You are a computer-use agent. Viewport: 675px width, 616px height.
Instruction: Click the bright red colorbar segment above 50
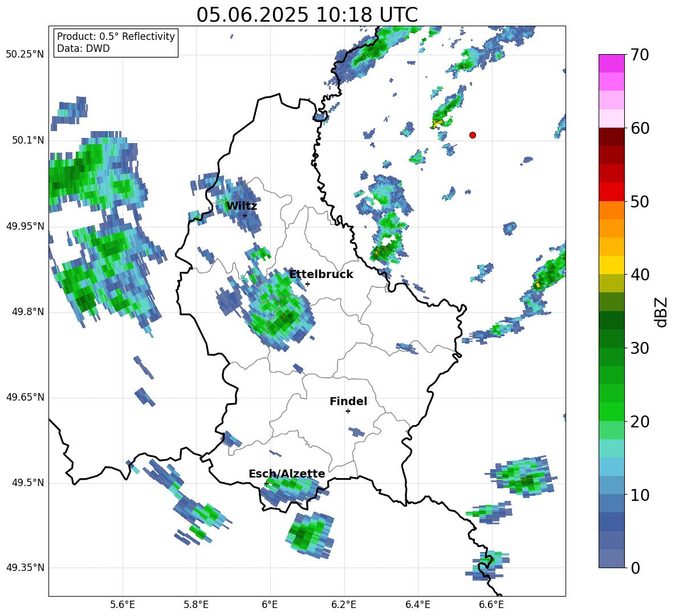(x=611, y=192)
